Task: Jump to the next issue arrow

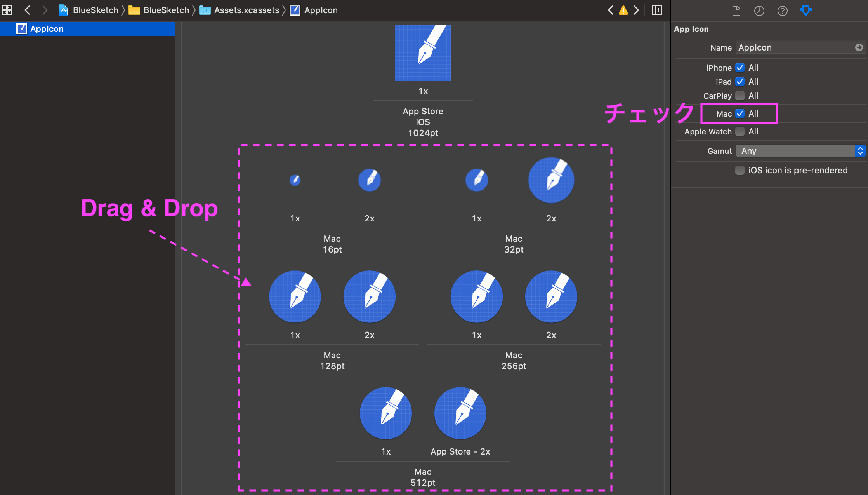Action: point(636,10)
